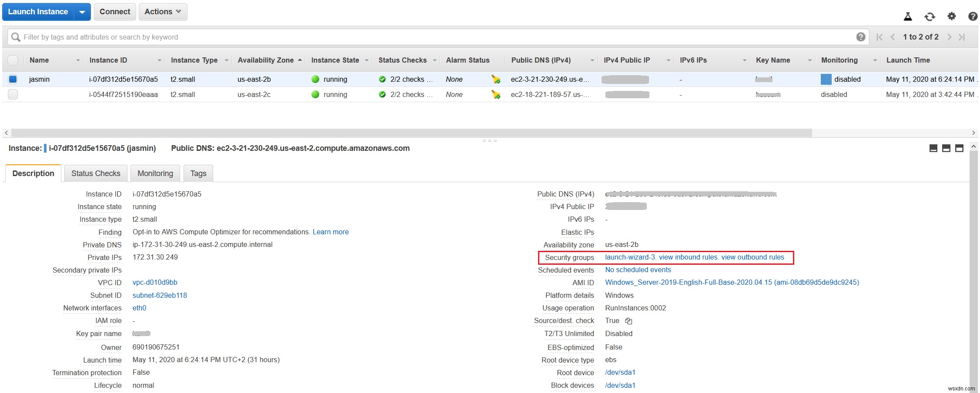
Task: Switch to the Description tab
Action: [x=33, y=173]
